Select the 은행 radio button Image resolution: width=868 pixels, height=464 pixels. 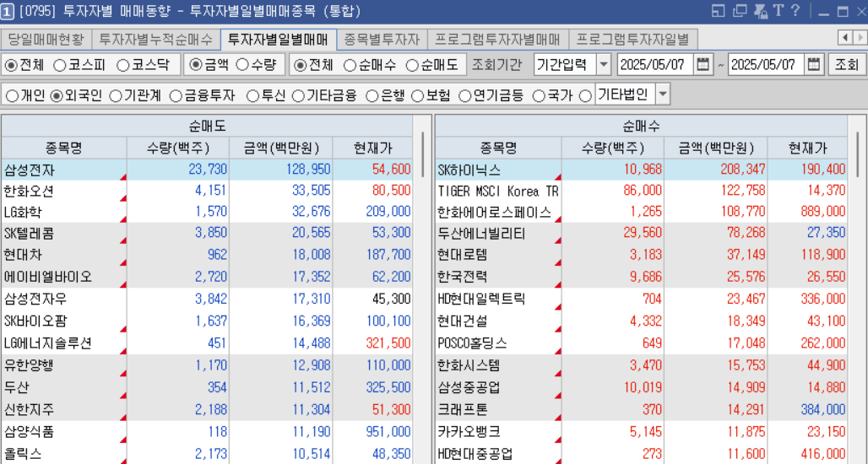point(373,96)
